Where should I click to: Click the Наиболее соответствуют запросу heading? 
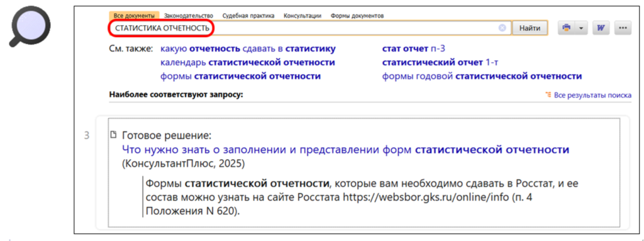click(x=176, y=95)
